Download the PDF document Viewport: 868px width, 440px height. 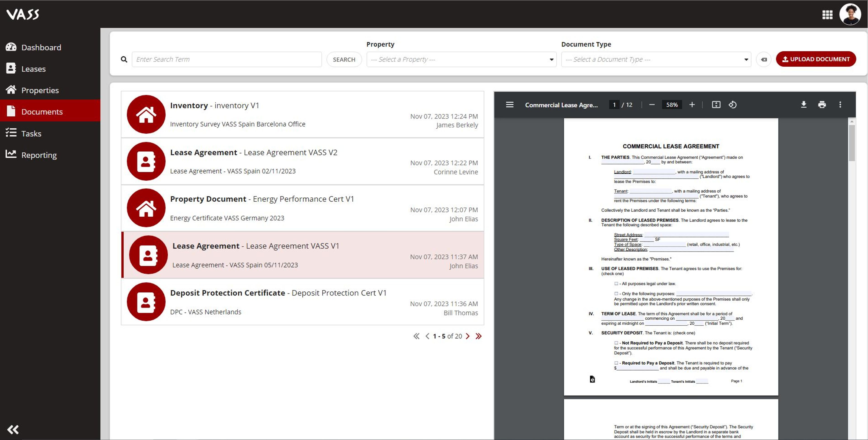click(x=804, y=104)
